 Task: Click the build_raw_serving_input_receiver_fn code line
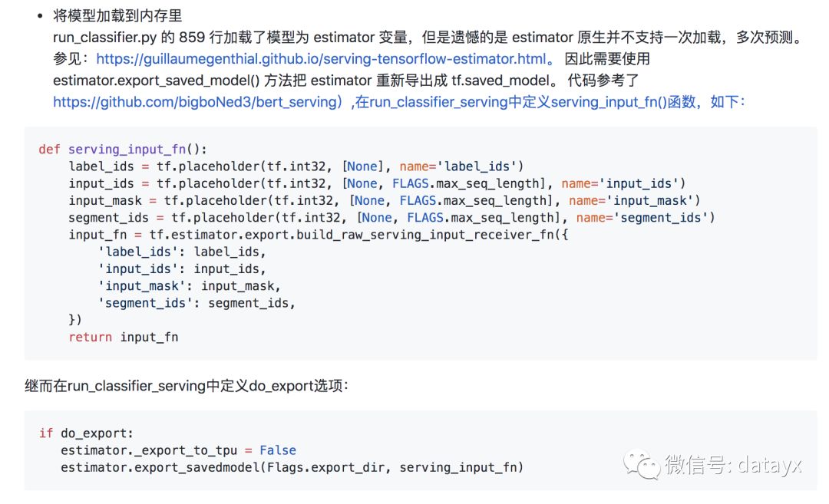(319, 235)
